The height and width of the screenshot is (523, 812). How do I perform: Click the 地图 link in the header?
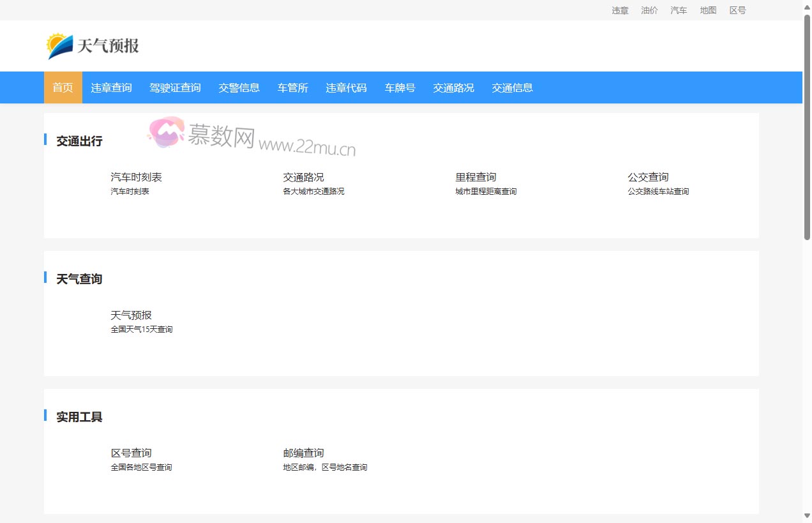pos(707,10)
